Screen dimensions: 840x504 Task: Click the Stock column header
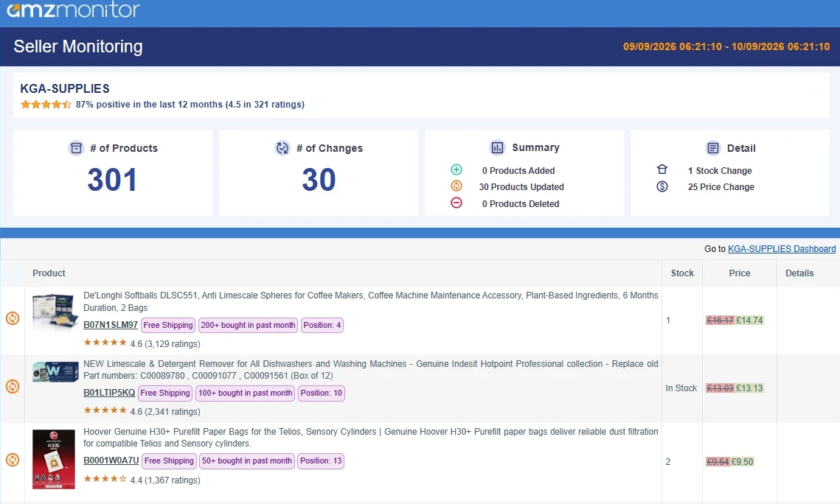(682, 273)
